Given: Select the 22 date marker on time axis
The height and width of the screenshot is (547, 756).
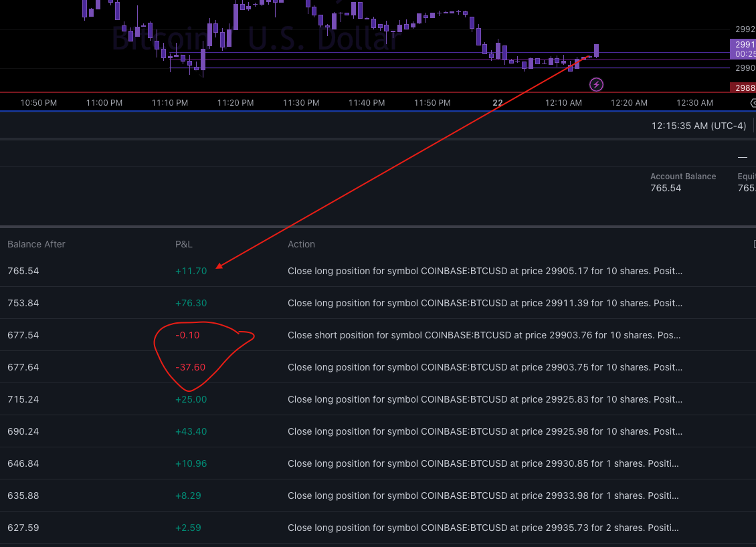Looking at the screenshot, I should point(497,102).
